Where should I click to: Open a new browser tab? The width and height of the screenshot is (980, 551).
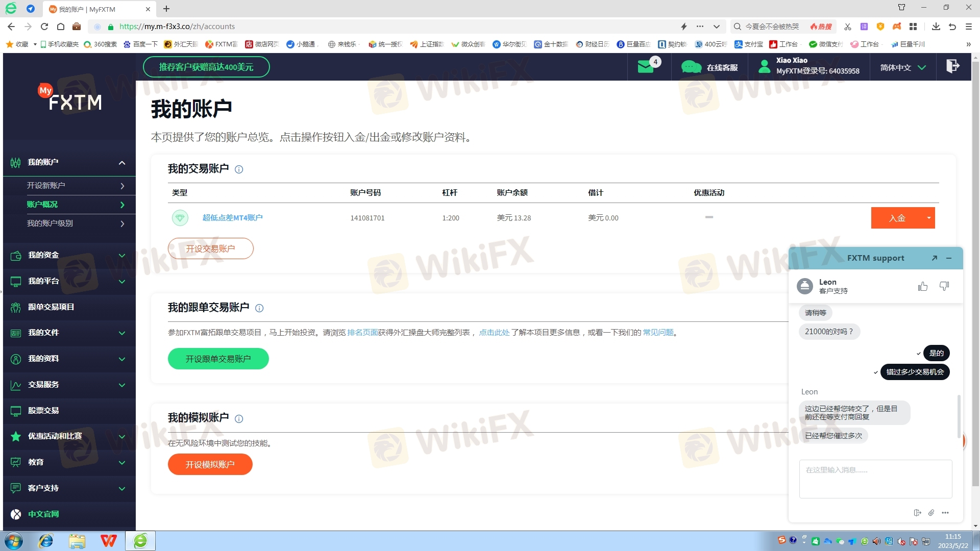(166, 9)
